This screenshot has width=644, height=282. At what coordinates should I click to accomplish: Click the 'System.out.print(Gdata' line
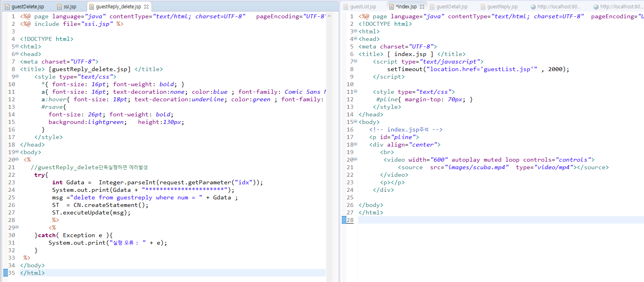pyautogui.click(x=143, y=190)
